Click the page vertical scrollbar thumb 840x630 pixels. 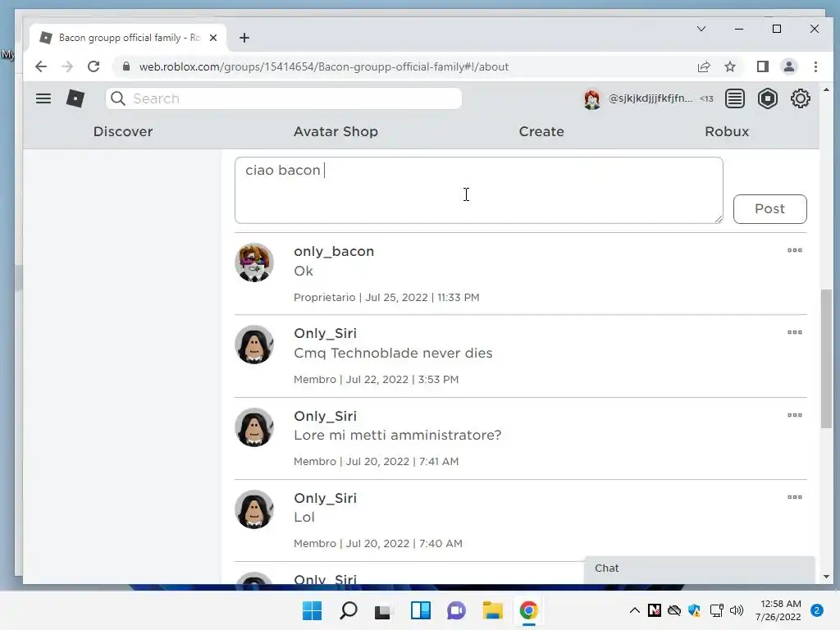(826, 358)
